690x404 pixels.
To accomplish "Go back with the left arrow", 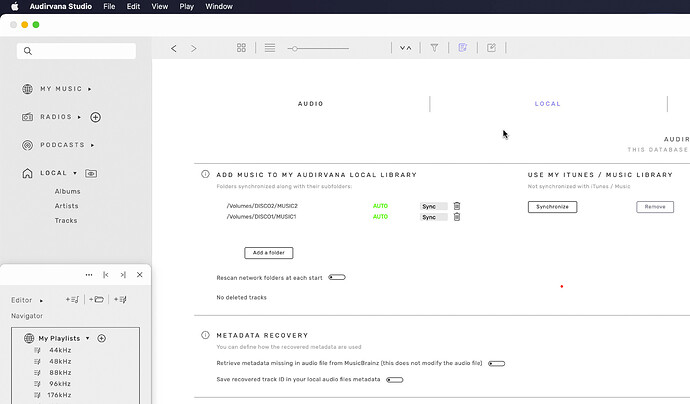I will [174, 48].
